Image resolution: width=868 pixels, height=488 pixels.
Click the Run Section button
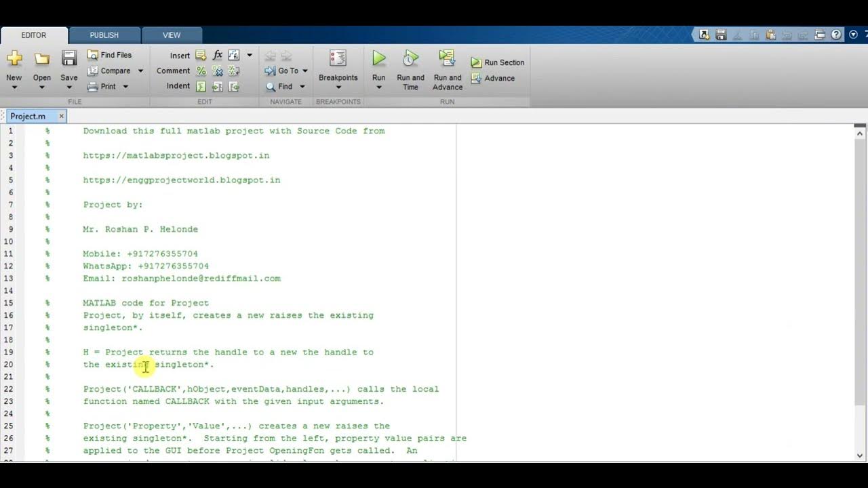point(498,62)
